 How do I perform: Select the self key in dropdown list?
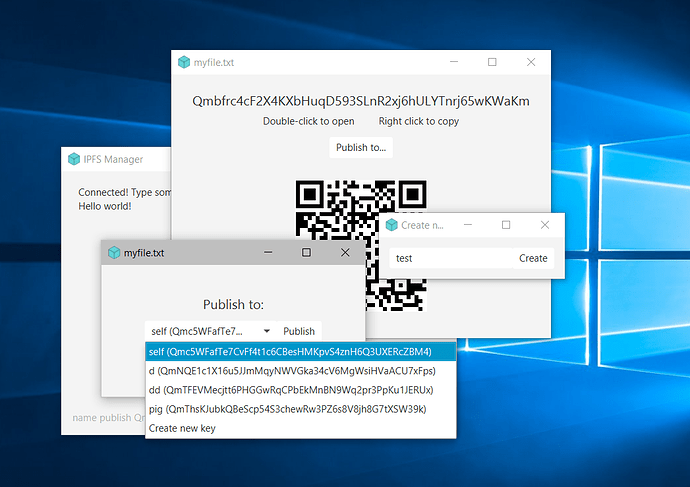coord(301,352)
